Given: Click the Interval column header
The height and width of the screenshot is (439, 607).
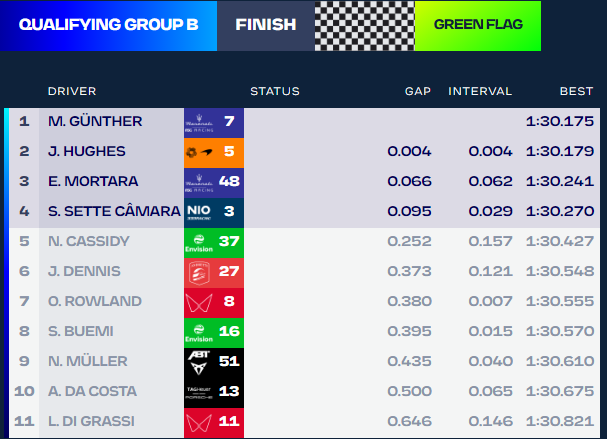Looking at the screenshot, I should 480,91.
